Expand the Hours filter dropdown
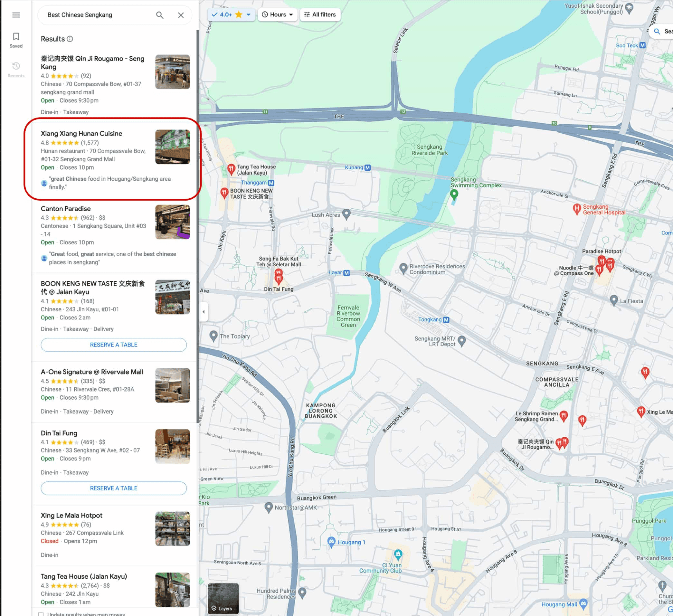Viewport: 673px width, 616px height. point(278,15)
